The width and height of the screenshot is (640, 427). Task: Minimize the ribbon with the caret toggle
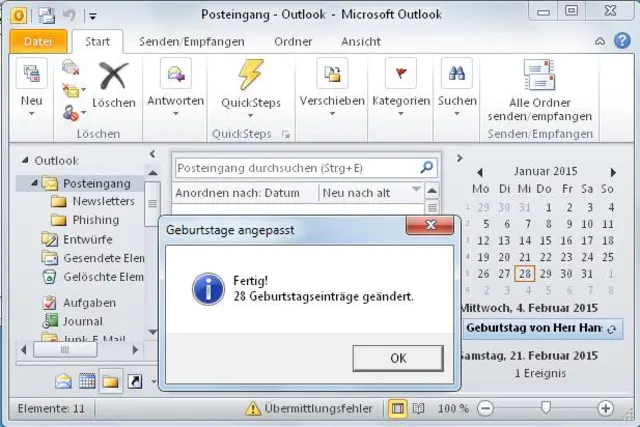point(600,41)
